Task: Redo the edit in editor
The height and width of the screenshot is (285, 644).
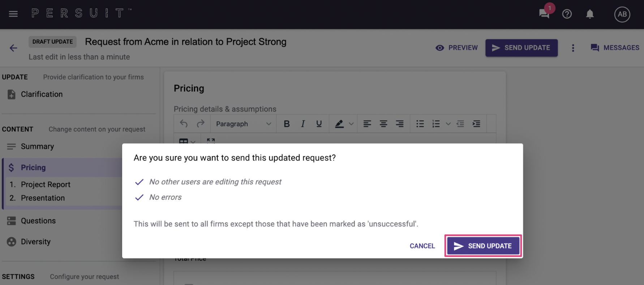Action: [x=201, y=124]
